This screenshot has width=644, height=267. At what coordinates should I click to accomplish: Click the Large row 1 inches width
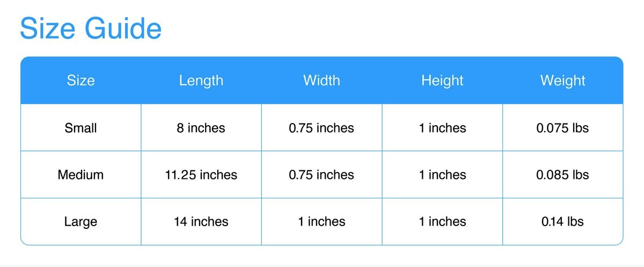click(321, 221)
